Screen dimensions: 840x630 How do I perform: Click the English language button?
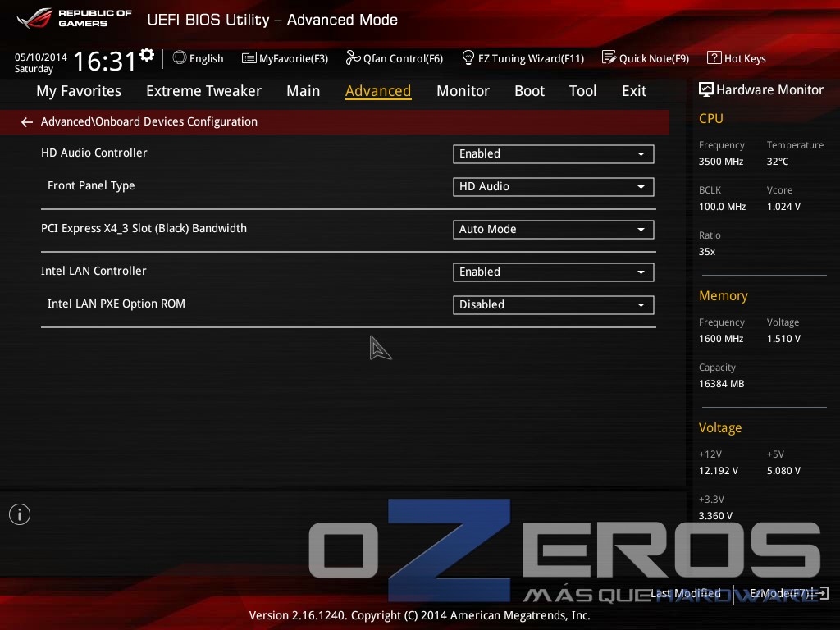pos(199,58)
